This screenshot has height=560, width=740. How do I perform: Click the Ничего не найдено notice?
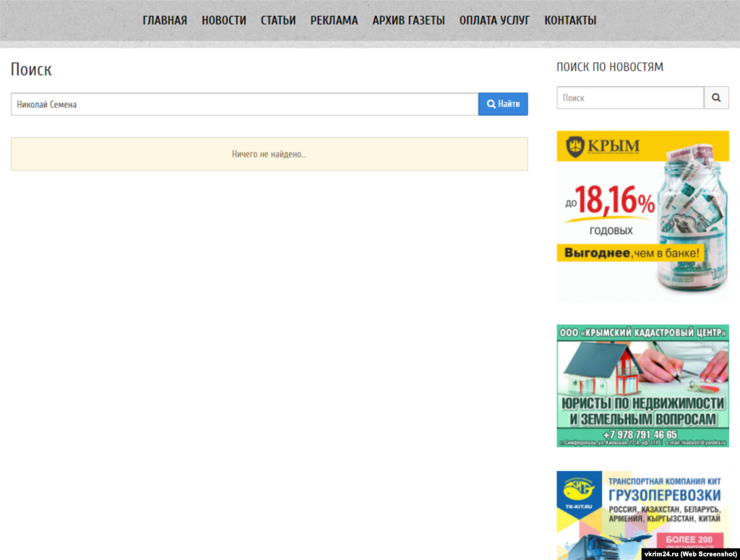(x=269, y=154)
